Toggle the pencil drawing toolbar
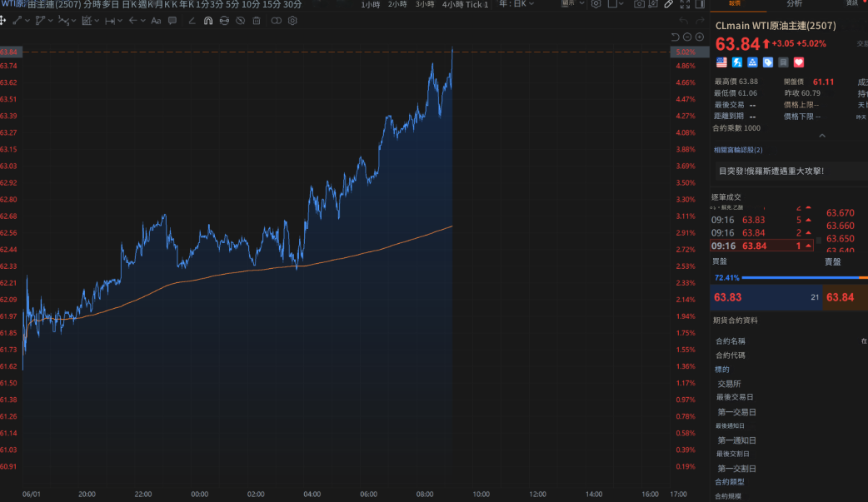868x502 pixels. pos(669,4)
